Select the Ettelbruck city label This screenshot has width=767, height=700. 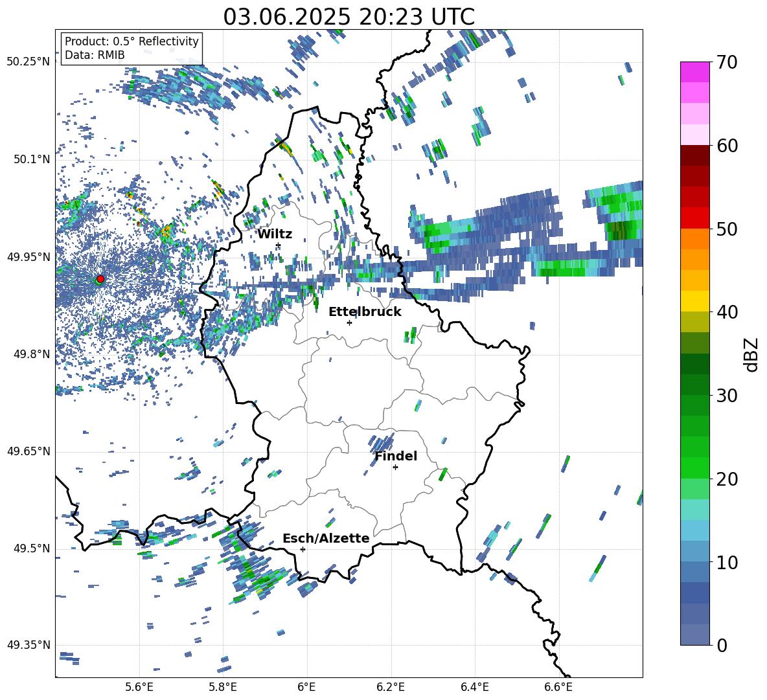[x=365, y=312]
